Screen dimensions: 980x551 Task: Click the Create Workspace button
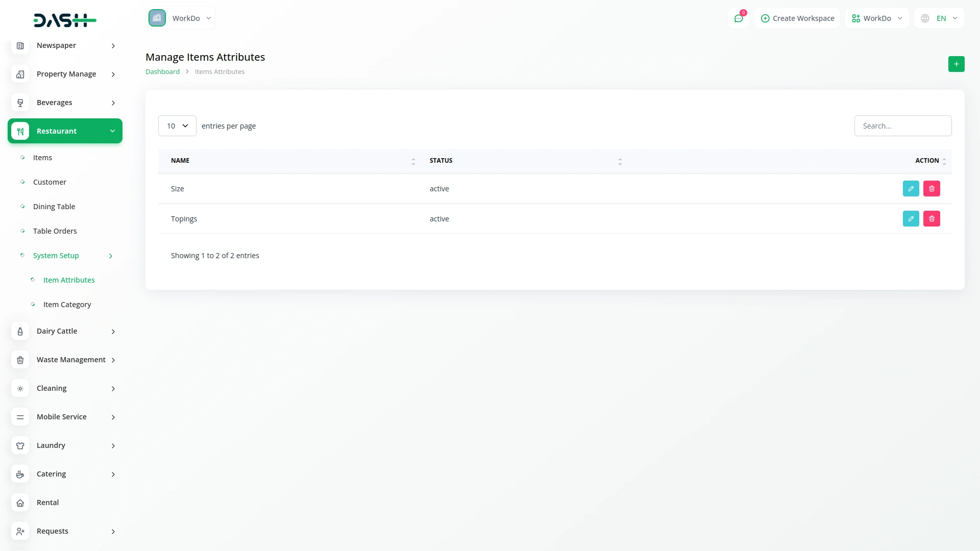(x=797, y=18)
